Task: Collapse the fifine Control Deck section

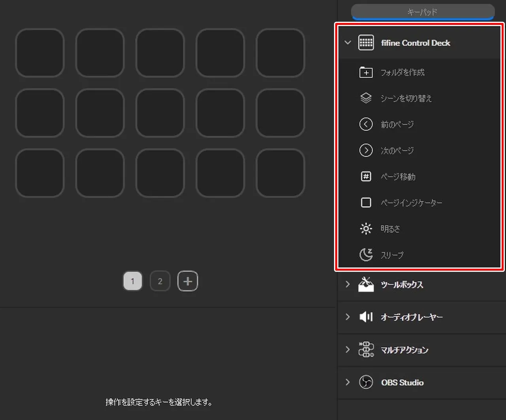Action: (x=347, y=43)
